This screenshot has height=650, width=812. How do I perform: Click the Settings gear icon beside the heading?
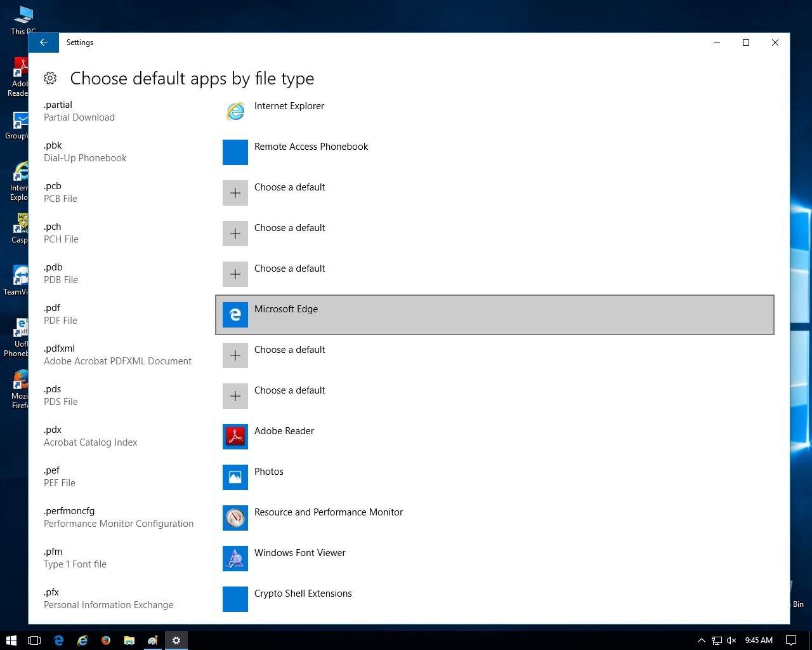coord(50,78)
